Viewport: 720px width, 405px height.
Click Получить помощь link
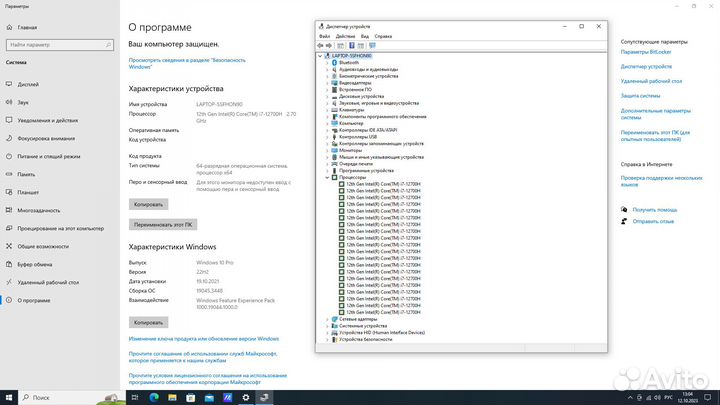[654, 210]
